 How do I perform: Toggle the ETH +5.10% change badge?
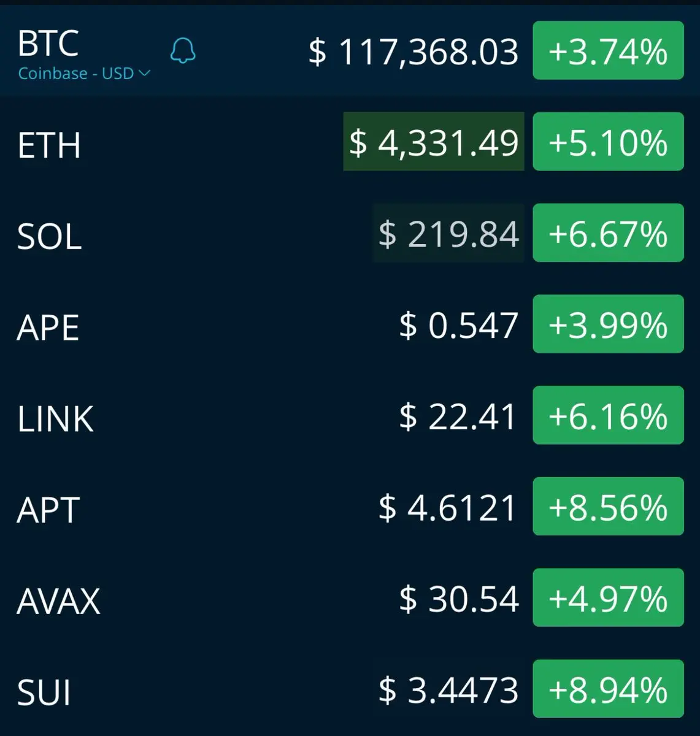click(608, 142)
